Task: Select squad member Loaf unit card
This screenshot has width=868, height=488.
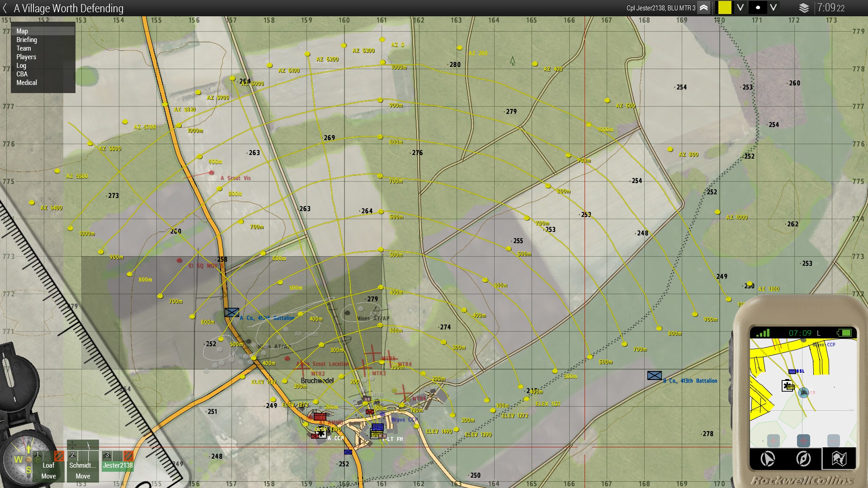Action: pyautogui.click(x=48, y=466)
